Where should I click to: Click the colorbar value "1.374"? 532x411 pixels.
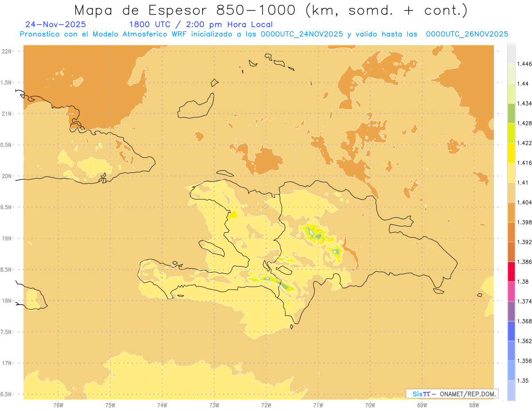524,301
